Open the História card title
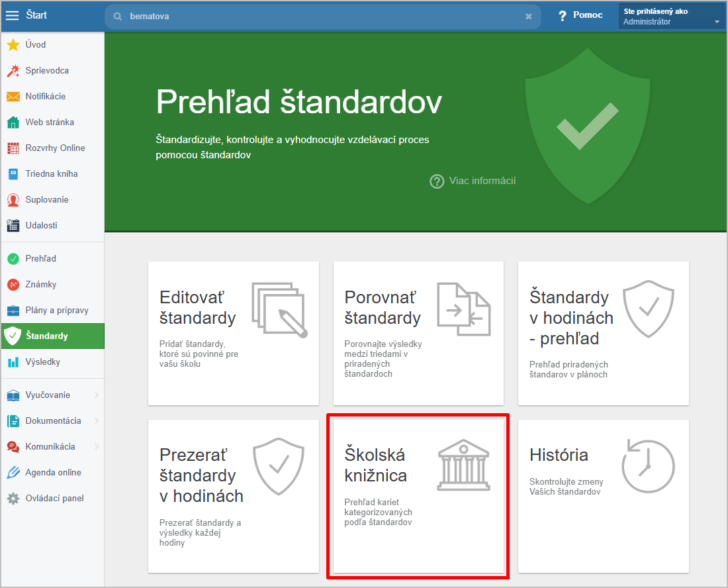Viewport: 728px width, 588px height. pyautogui.click(x=559, y=455)
